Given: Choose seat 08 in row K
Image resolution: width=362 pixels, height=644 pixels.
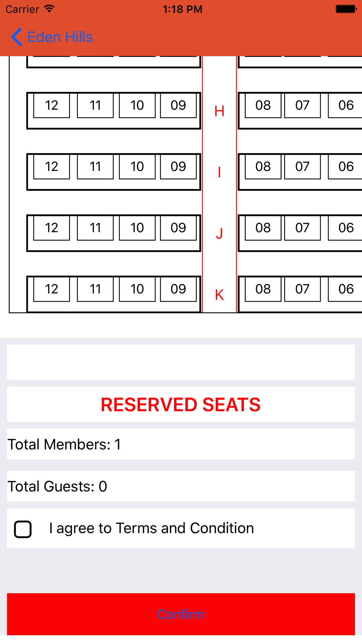Looking at the screenshot, I should (x=263, y=289).
